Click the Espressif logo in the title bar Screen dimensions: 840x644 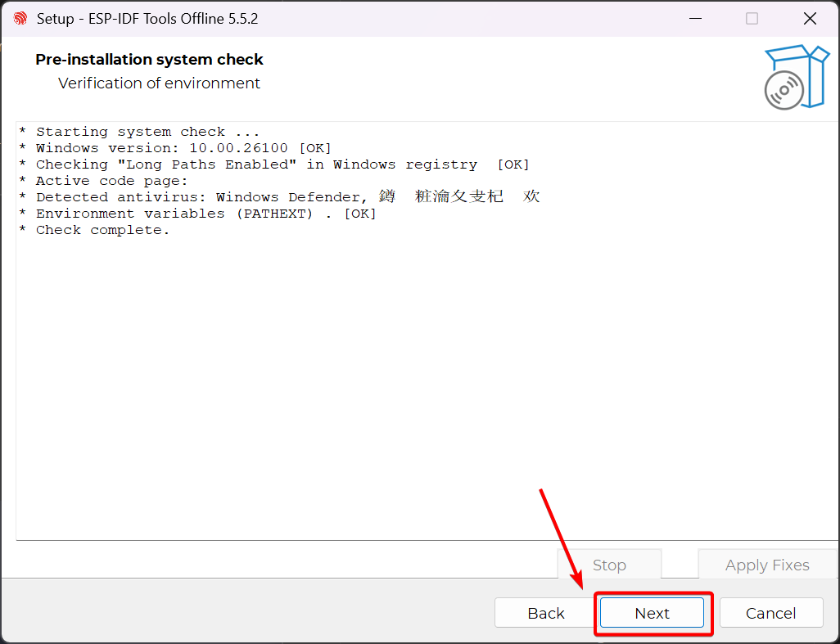click(x=20, y=18)
